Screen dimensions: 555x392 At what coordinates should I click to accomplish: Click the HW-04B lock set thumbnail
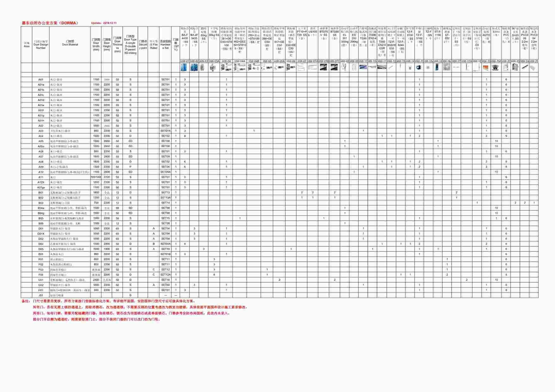[x=254, y=67]
